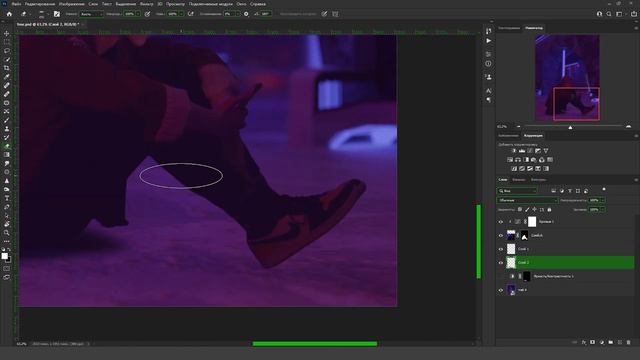Open the workspace switcher dropdown
This screenshot has height=360, width=640.
point(621,14)
